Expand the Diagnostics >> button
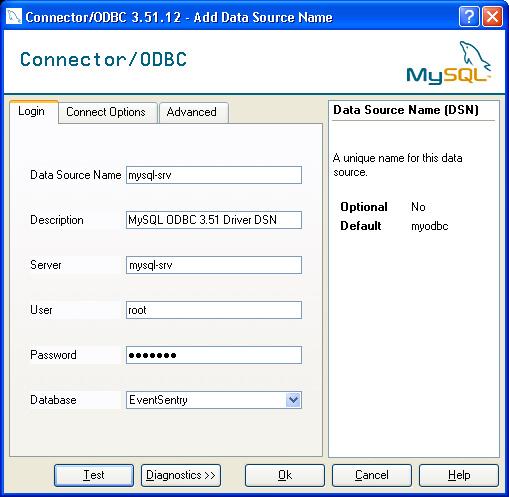This screenshot has height=497, width=509. (x=181, y=475)
